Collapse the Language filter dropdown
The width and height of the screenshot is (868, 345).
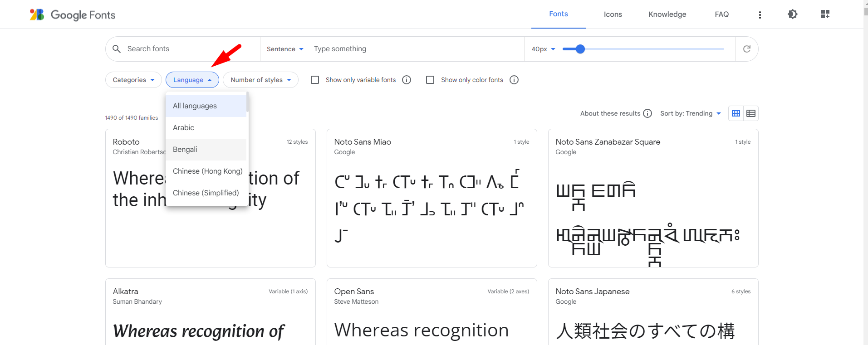click(x=192, y=80)
